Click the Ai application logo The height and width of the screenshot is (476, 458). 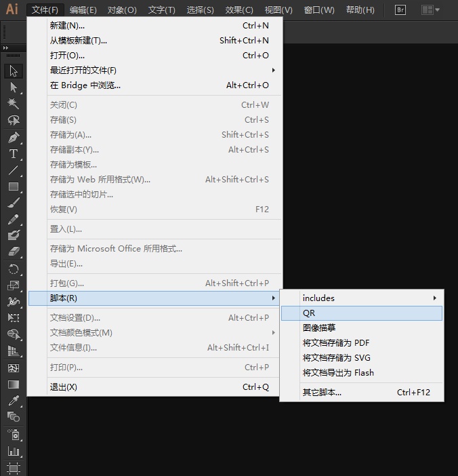click(x=12, y=9)
